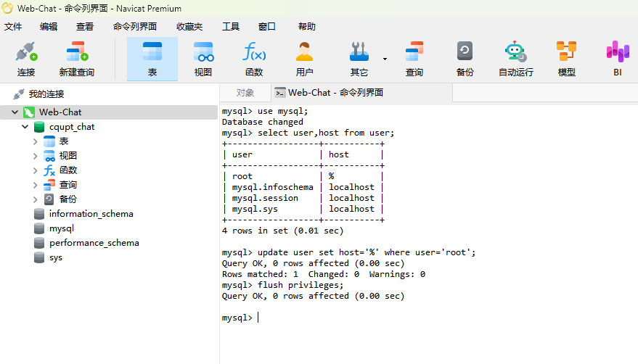Screen dimensions: 638x364
Task: Open the 查看 menu
Action: 85,26
